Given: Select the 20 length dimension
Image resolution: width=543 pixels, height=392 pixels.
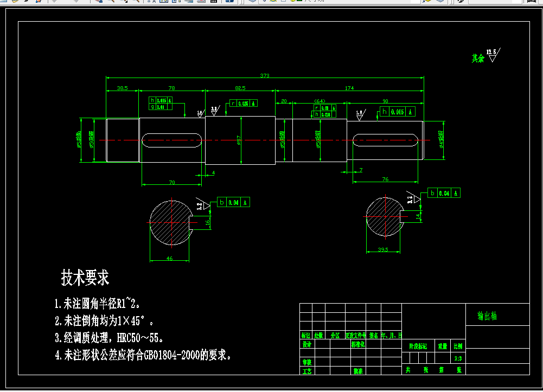Looking at the screenshot, I should 284,101.
